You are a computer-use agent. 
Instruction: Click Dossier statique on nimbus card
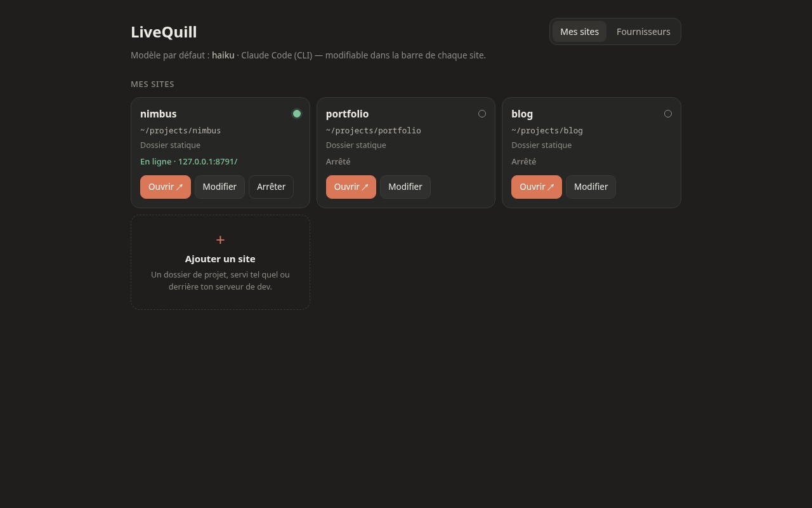tap(170, 145)
